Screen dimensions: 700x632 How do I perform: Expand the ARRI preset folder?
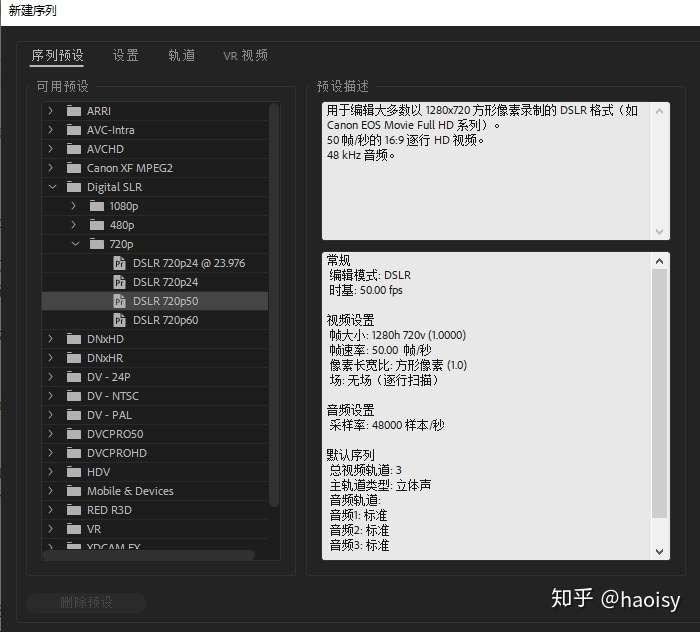pos(51,111)
